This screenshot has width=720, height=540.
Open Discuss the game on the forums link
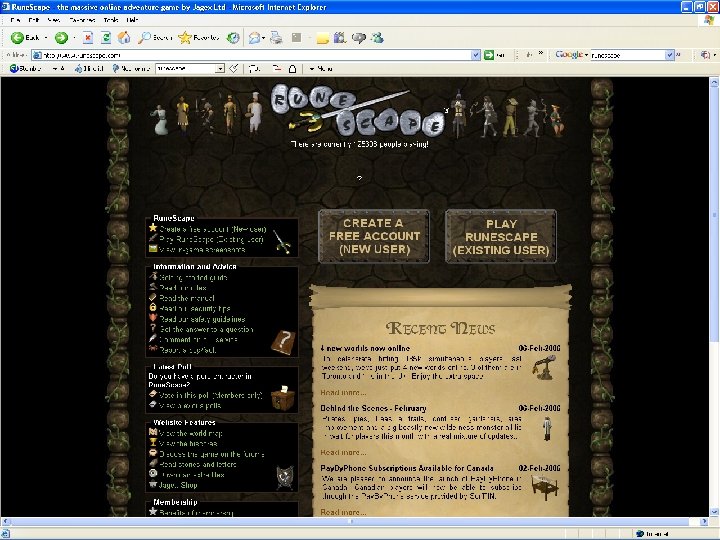click(212, 454)
